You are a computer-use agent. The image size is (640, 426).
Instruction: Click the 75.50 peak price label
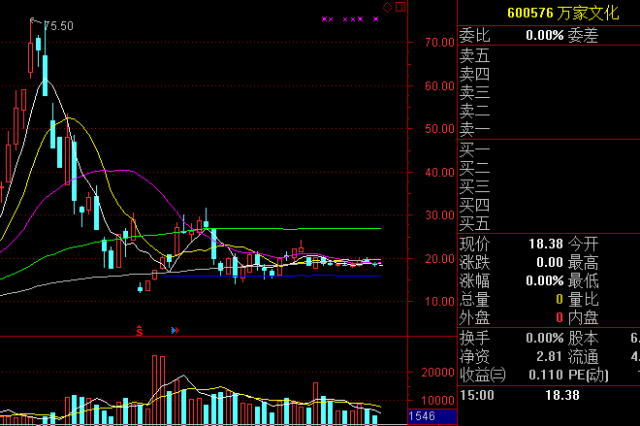tap(60, 26)
